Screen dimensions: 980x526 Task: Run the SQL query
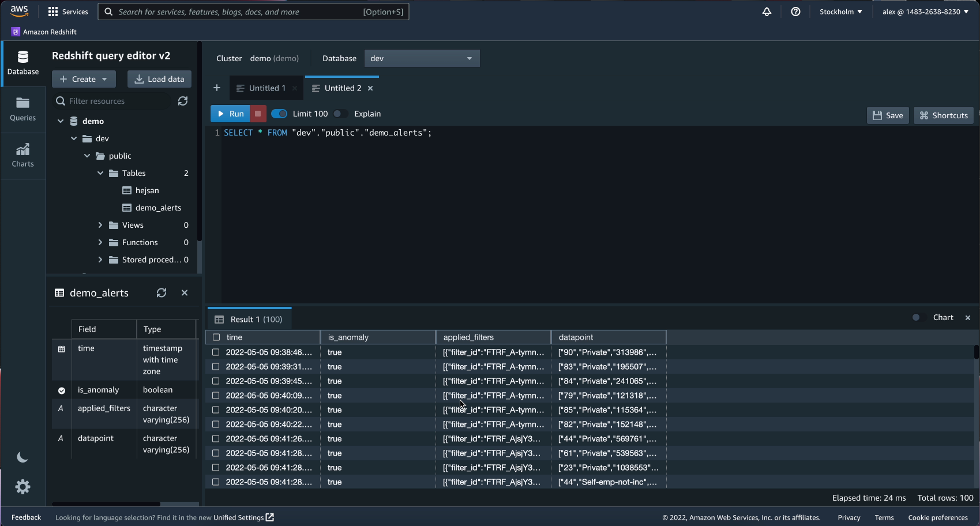pyautogui.click(x=230, y=114)
